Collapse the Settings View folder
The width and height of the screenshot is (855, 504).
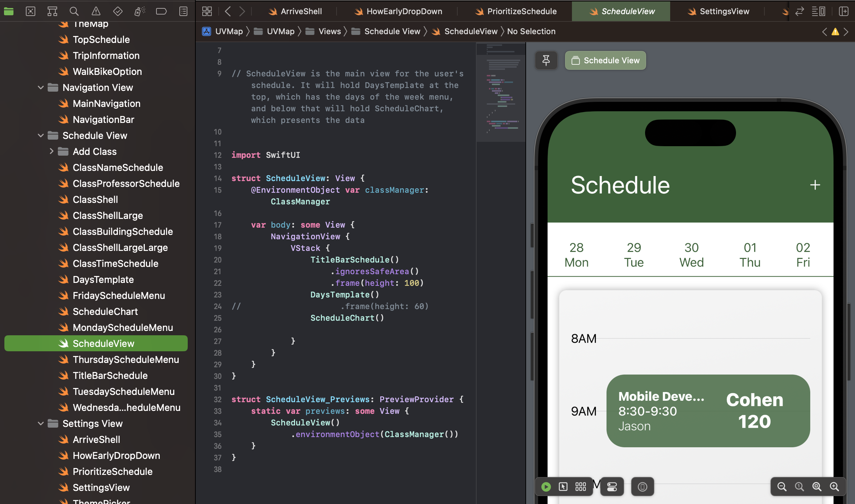(41, 423)
